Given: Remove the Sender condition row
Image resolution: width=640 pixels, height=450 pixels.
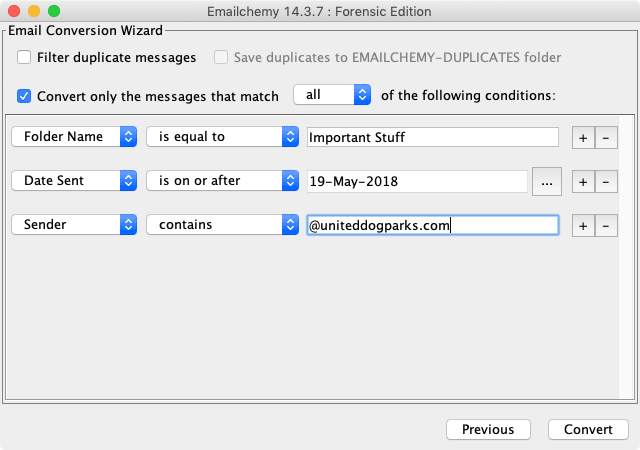Looking at the screenshot, I should [606, 226].
